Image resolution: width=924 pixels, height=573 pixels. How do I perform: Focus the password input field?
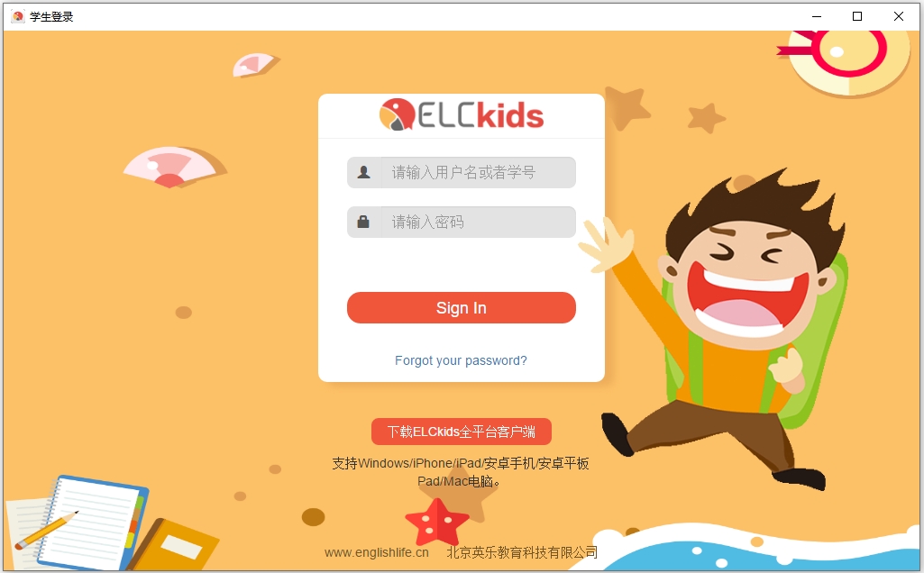click(x=462, y=222)
